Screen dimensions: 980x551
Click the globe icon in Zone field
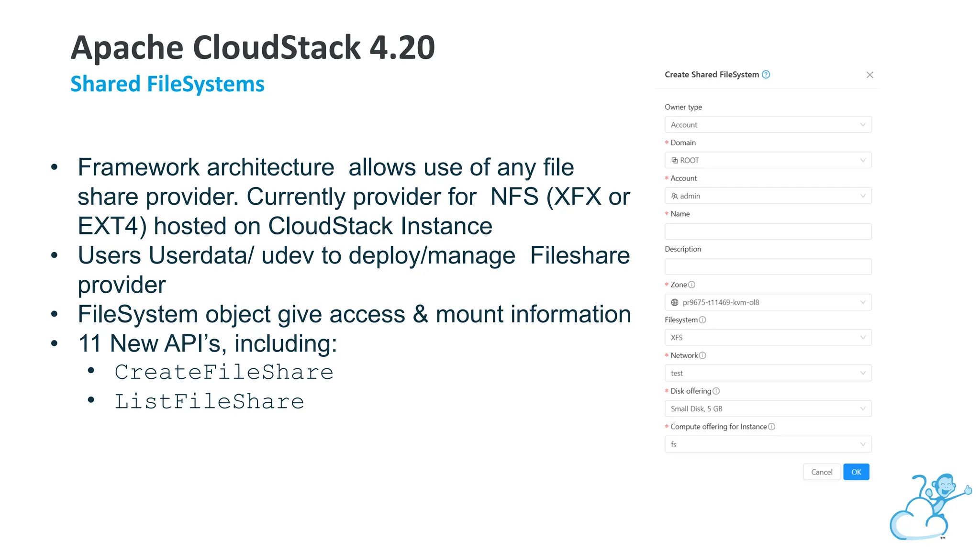click(675, 302)
